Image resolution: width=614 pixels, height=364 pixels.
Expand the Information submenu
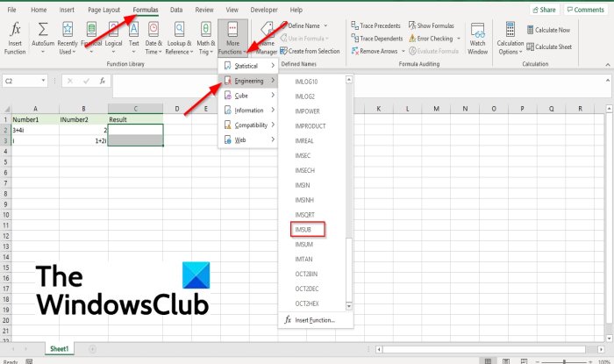point(248,111)
